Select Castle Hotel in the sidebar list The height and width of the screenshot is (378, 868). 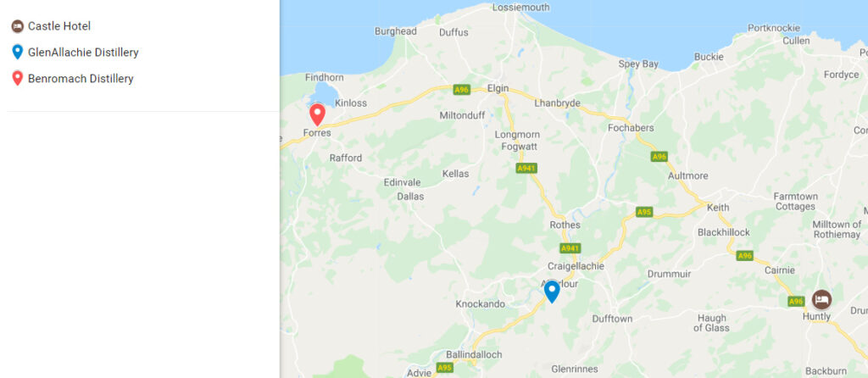[59, 26]
